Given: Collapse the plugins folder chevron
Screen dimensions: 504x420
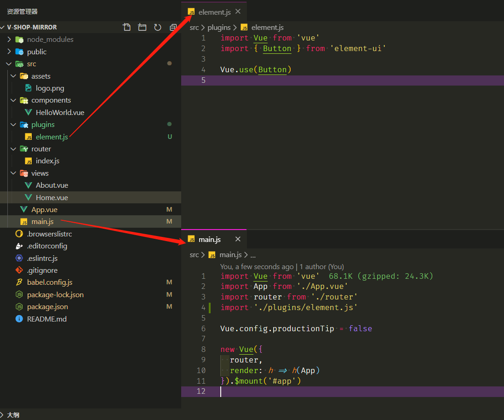Looking at the screenshot, I should coord(13,125).
